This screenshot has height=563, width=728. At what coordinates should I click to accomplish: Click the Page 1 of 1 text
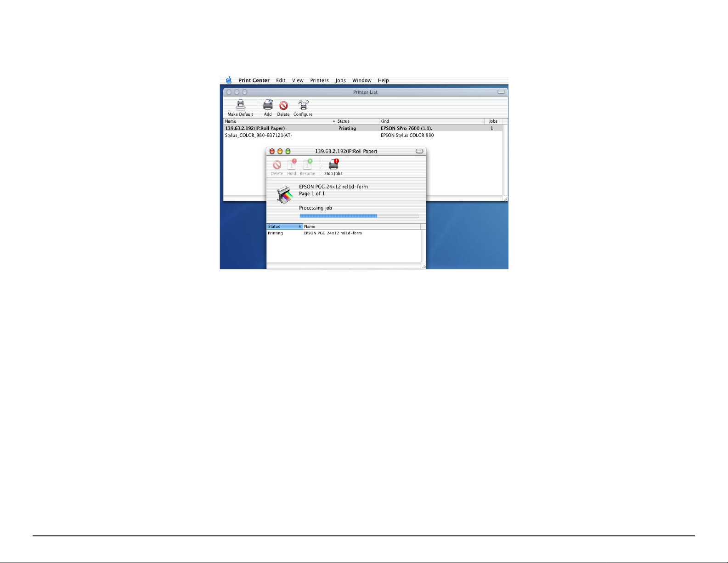click(312, 193)
